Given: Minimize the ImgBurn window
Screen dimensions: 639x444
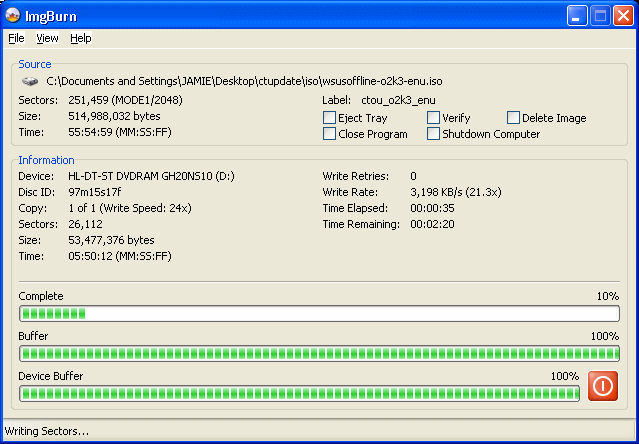Looking at the screenshot, I should (577, 16).
